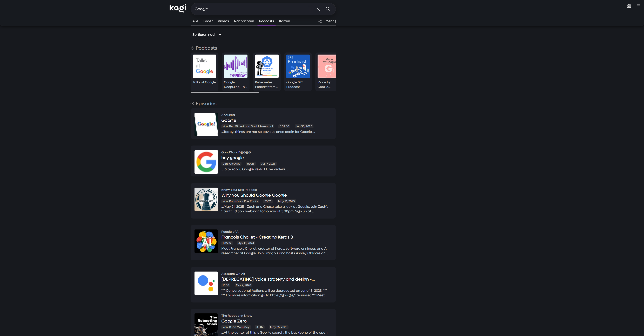Open the Mehr options menu

coord(331,21)
